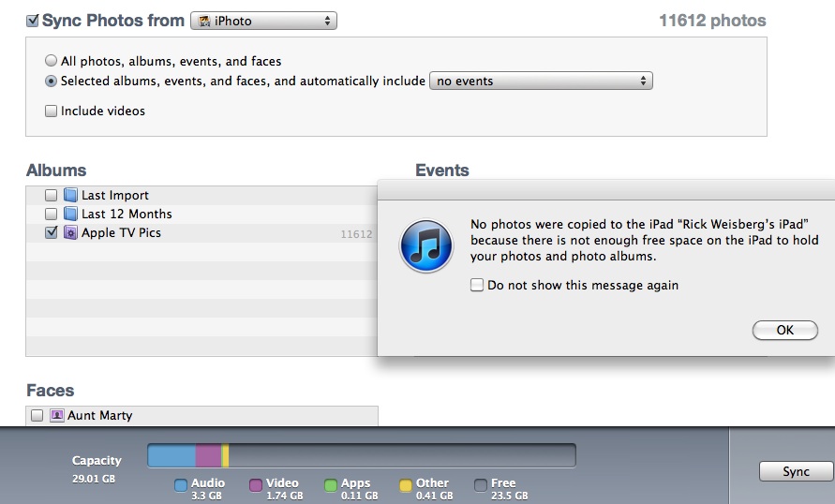Click the Last Import album icon
Viewport: 835px width, 504px height.
[x=70, y=195]
